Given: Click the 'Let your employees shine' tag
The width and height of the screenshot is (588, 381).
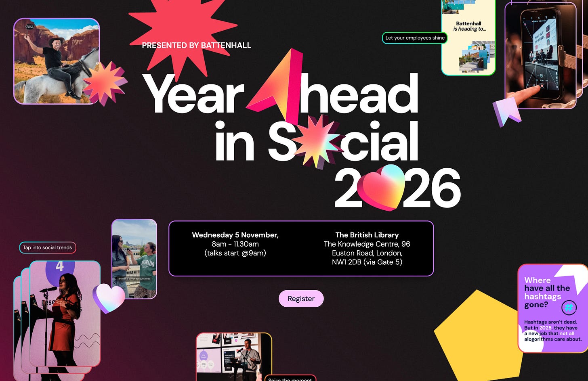Looking at the screenshot, I should (415, 38).
